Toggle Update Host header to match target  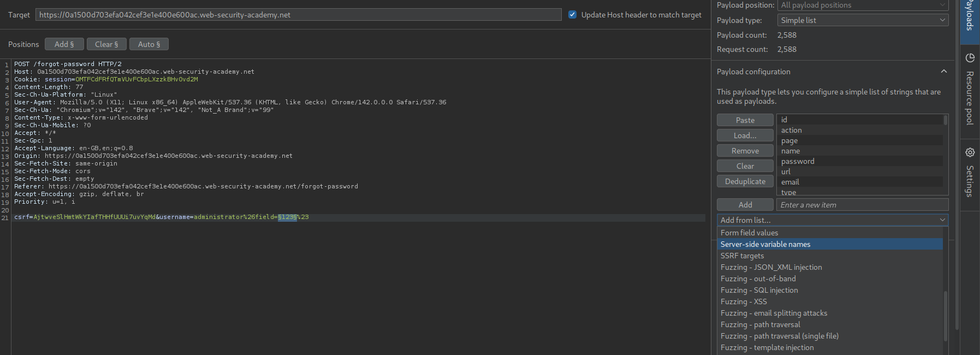572,15
